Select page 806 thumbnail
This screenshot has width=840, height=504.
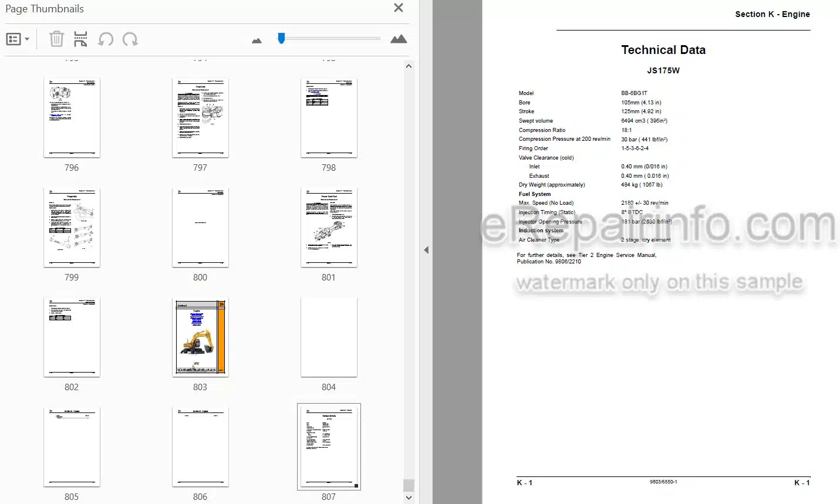(x=200, y=447)
